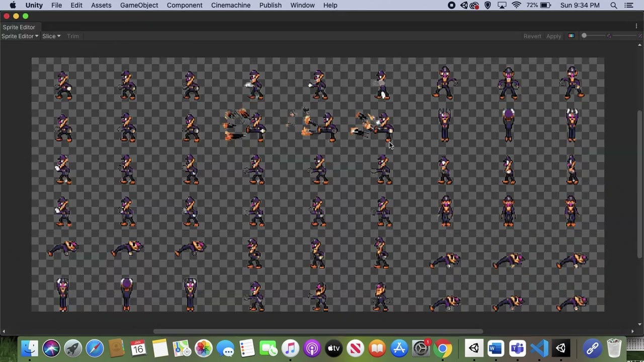The height and width of the screenshot is (362, 644).
Task: Open the App Store from the dock
Action: click(x=399, y=348)
